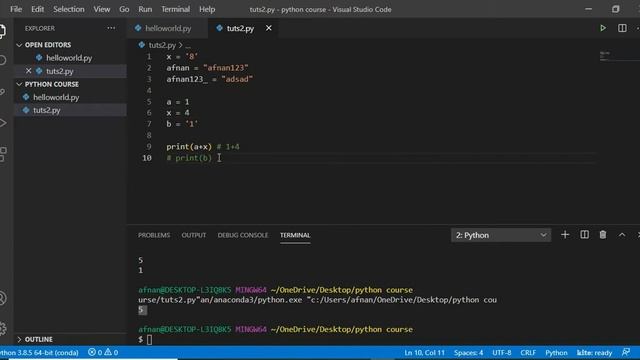Click tuts2.py in the breadcrumb
640x360 pixels.
tap(162, 45)
